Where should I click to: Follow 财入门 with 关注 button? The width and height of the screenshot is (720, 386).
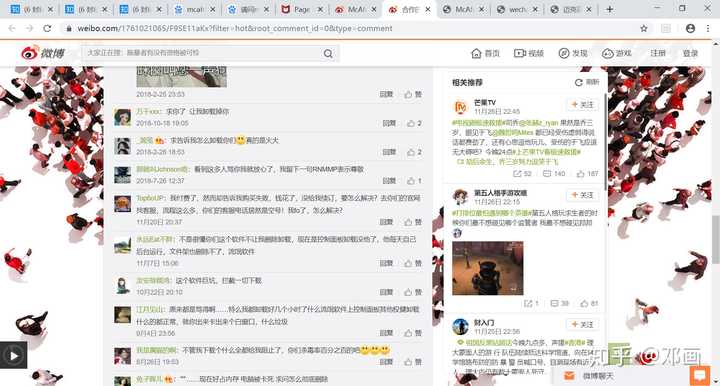(582, 324)
